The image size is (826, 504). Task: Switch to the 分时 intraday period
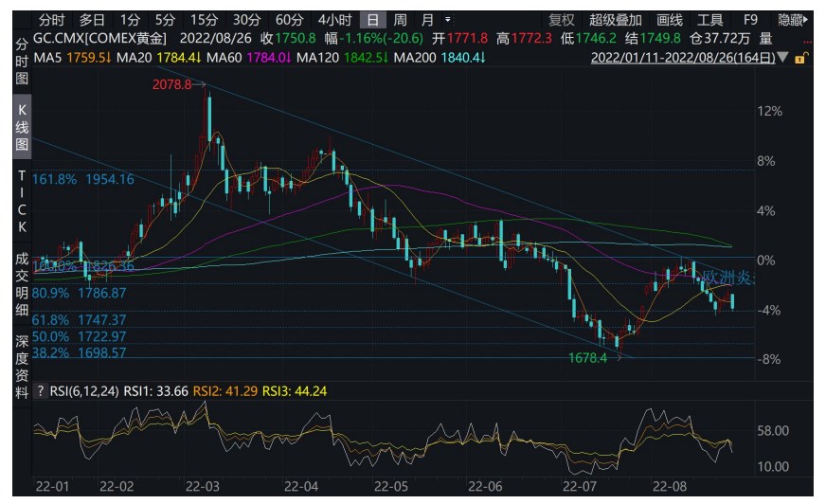coord(51,20)
